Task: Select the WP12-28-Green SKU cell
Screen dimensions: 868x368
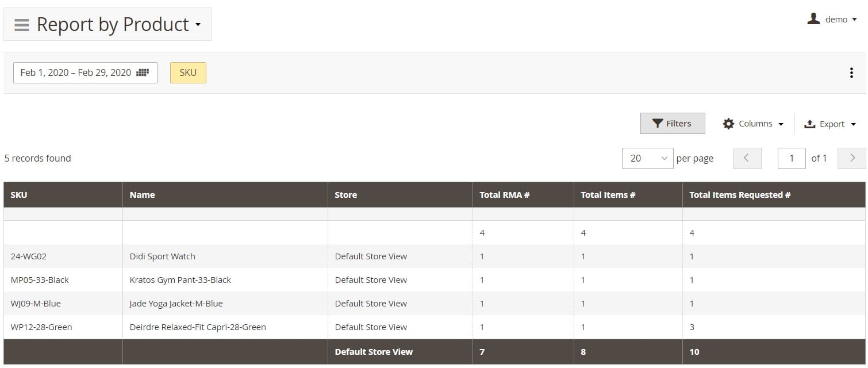Action: (x=63, y=327)
